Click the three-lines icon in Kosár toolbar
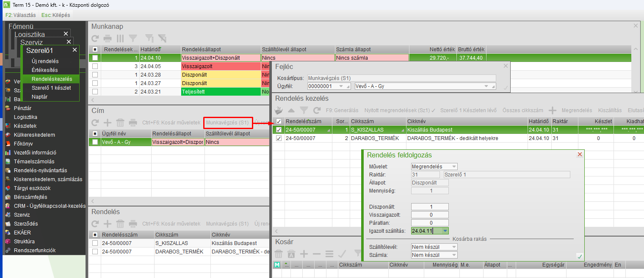This screenshot has height=278, width=644. pos(329,254)
